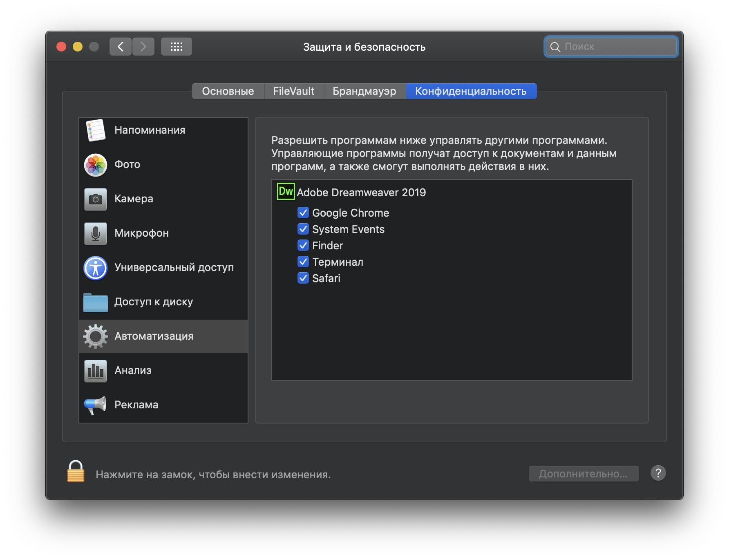Select the Камера label in the sidebar
Screen dimensions: 729x560
pos(134,199)
